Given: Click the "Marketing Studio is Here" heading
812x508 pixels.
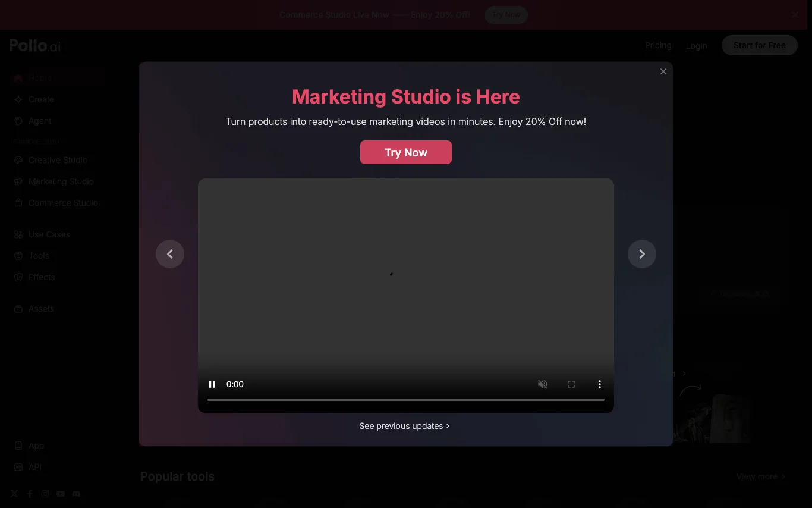Looking at the screenshot, I should click(x=406, y=96).
